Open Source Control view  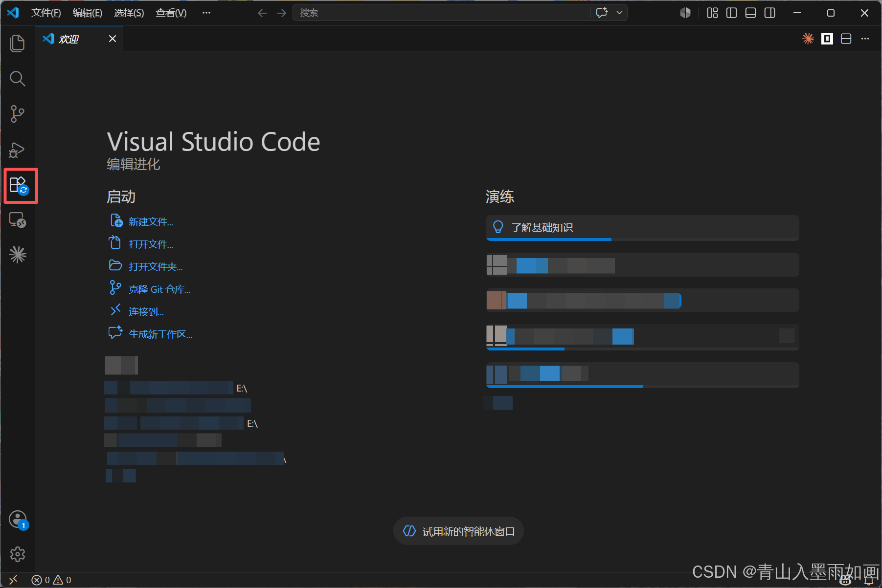(x=18, y=113)
